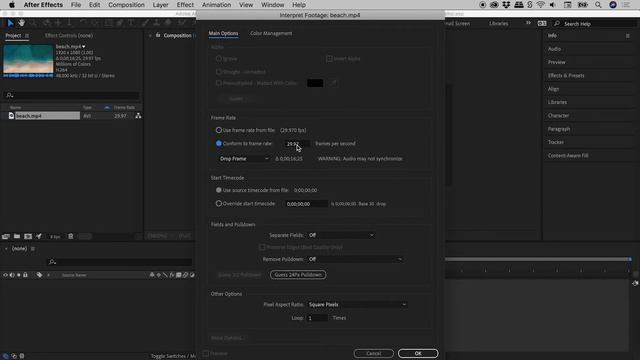This screenshot has width=640, height=360.
Task: Switch to Color Management tab
Action: click(x=271, y=33)
